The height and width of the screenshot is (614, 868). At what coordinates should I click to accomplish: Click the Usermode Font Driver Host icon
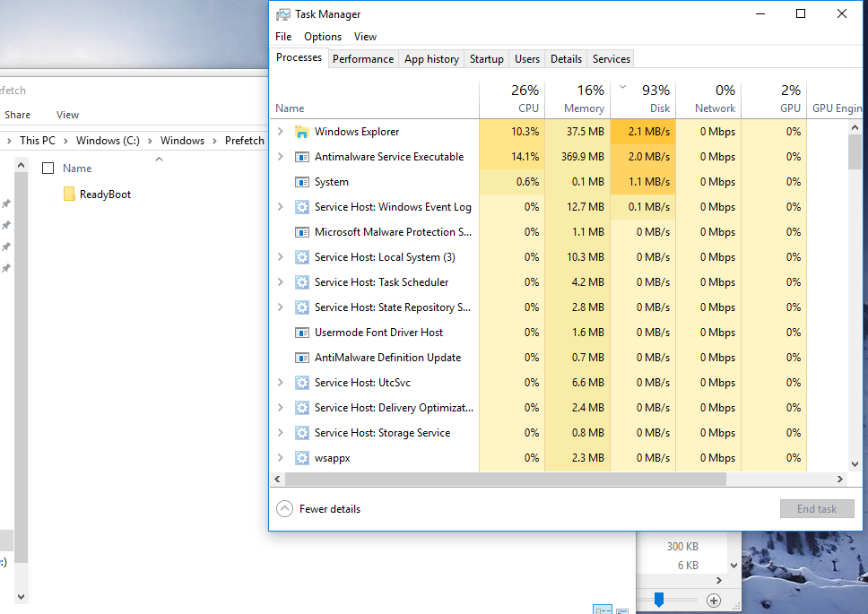302,332
